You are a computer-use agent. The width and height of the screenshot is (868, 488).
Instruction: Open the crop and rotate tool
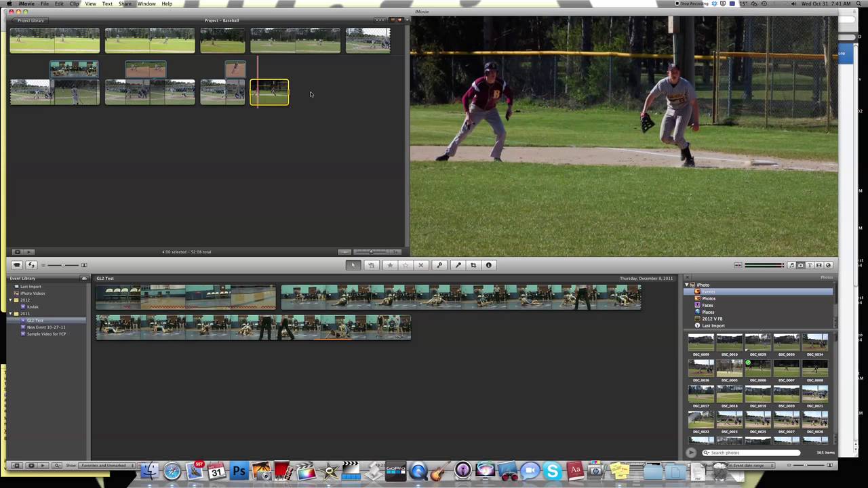tap(473, 265)
